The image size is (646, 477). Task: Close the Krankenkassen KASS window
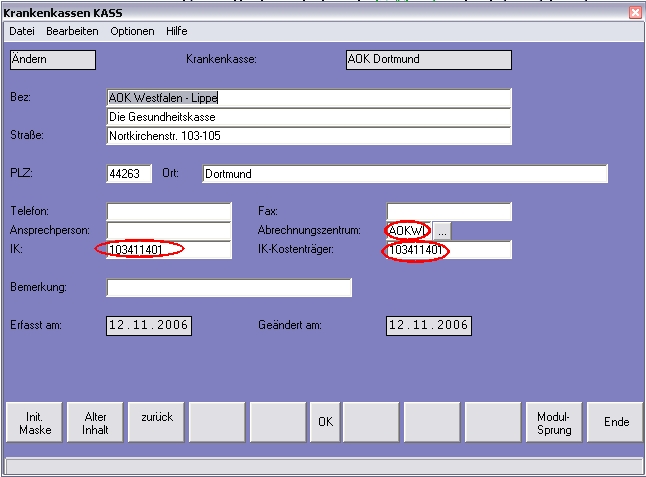pos(636,13)
